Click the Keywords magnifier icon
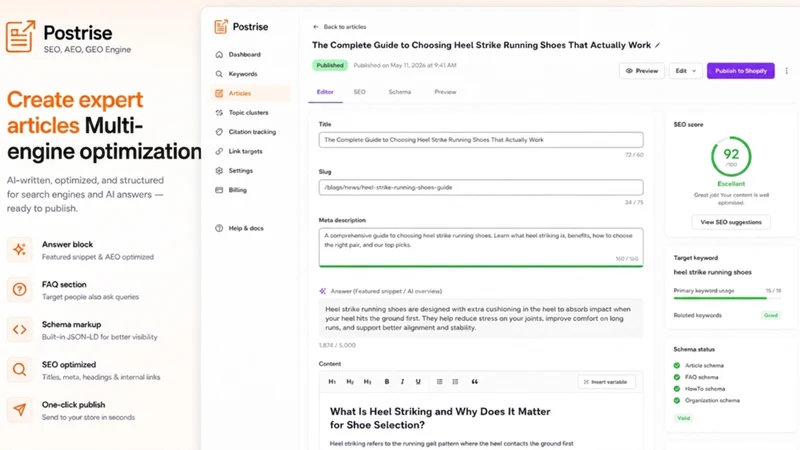 coord(219,74)
